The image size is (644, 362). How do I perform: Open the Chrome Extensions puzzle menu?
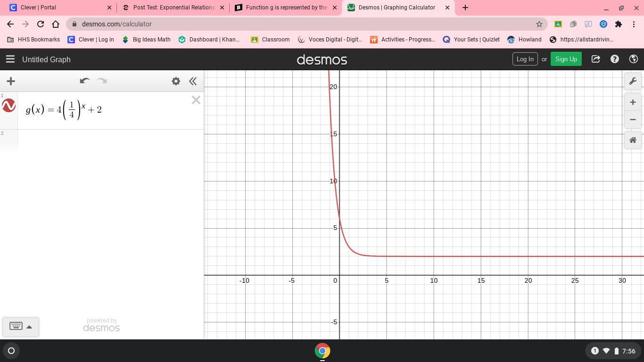(619, 24)
